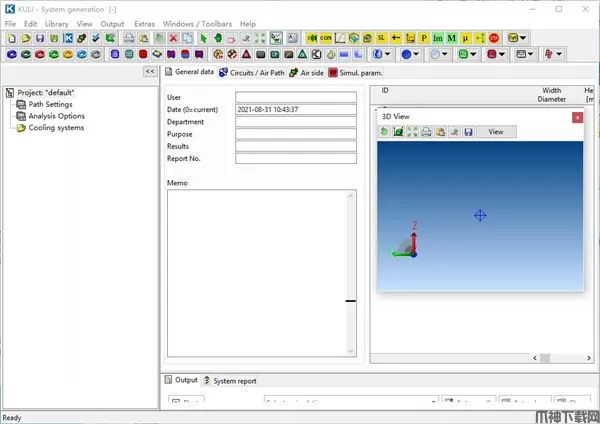600x424 pixels.
Task: Save the 3D View with floppy icon
Action: pyautogui.click(x=468, y=132)
